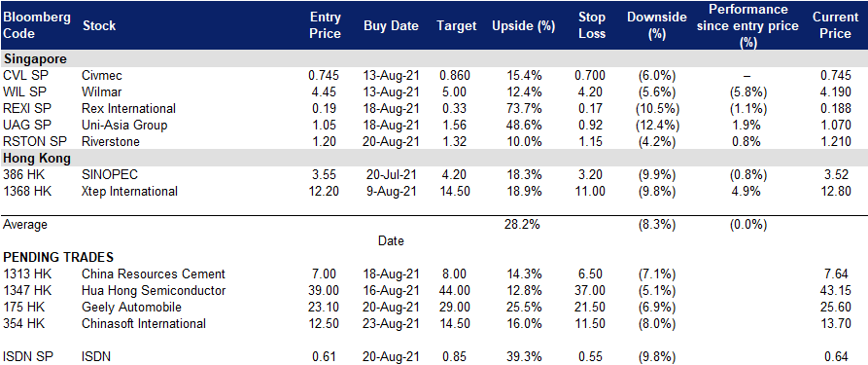This screenshot has width=868, height=365.
Task: Click the Bloomberg Code column header
Action: tap(37, 25)
